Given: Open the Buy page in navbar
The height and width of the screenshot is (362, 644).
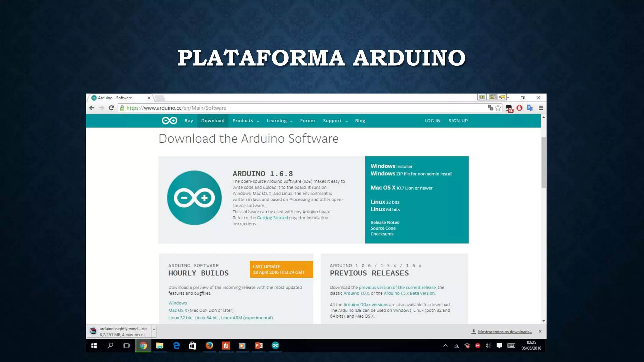Looking at the screenshot, I should [x=189, y=121].
